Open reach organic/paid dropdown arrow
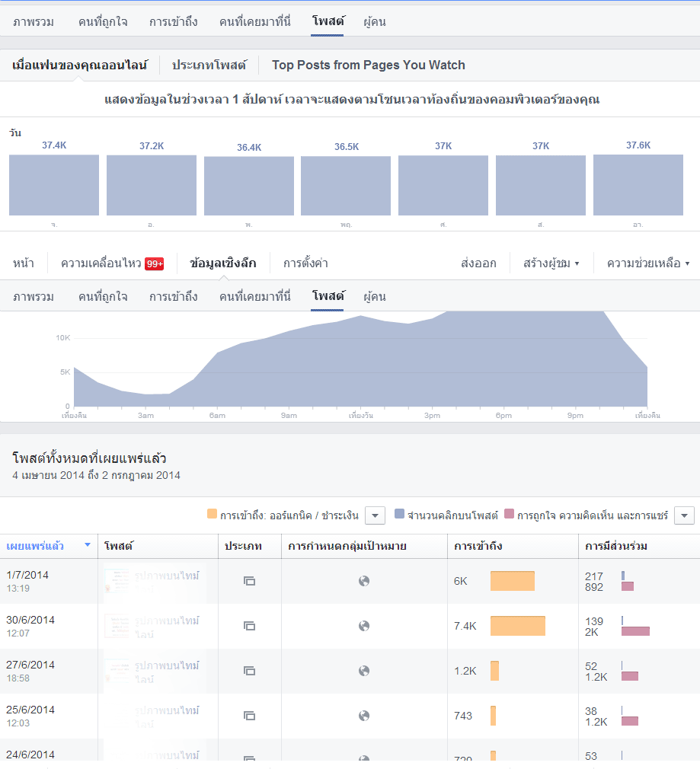 tap(375, 515)
